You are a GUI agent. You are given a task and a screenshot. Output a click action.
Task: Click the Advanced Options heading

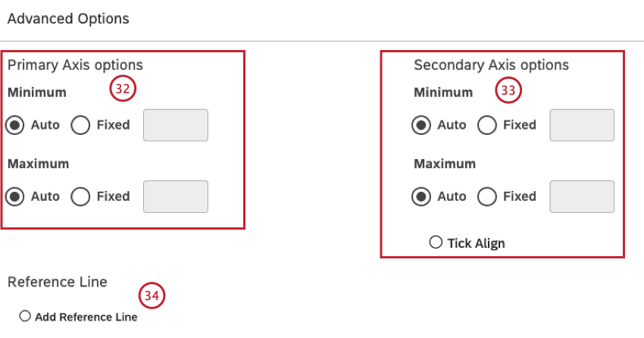pyautogui.click(x=68, y=19)
